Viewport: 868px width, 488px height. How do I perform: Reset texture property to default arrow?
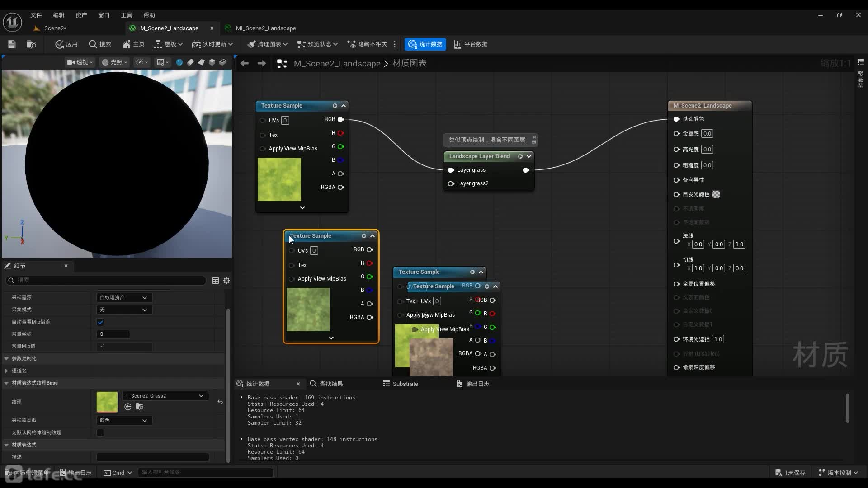pyautogui.click(x=220, y=402)
